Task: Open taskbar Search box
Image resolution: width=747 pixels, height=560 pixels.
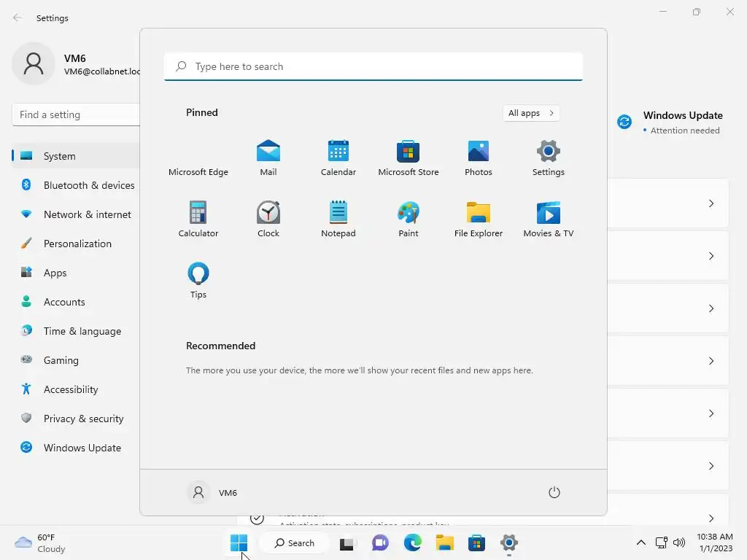Action: click(295, 542)
